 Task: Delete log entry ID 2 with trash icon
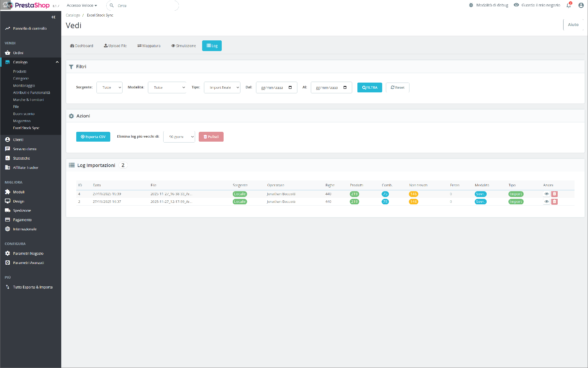[554, 202]
